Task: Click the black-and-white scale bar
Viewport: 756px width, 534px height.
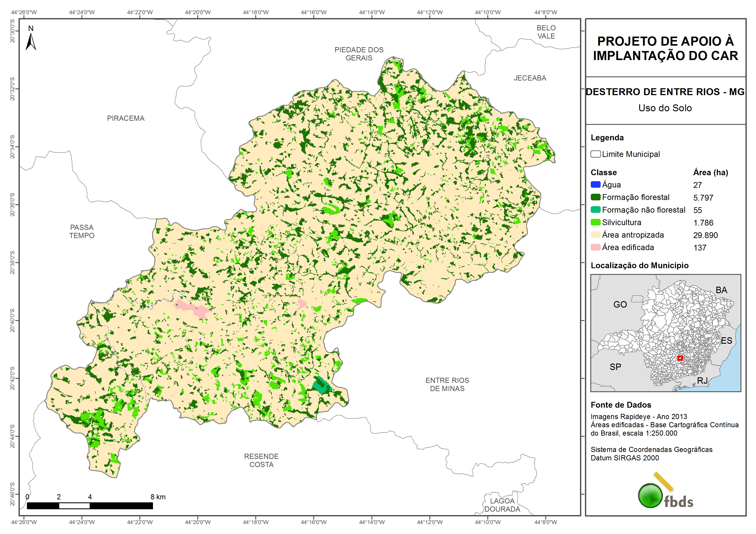Action: tap(90, 506)
